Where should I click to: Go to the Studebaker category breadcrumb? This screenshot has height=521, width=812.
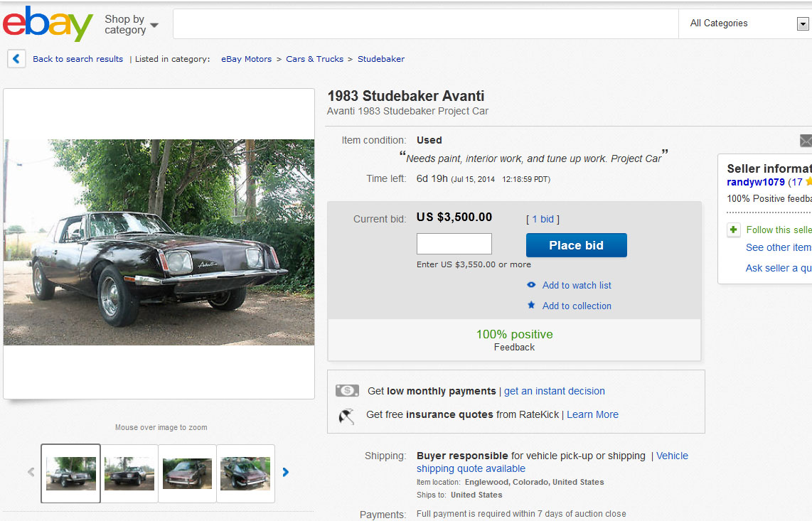(x=381, y=59)
